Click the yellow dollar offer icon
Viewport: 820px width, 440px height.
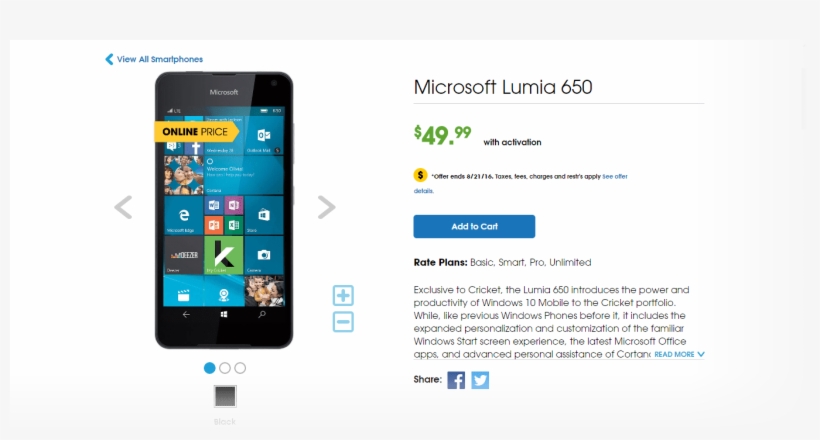(420, 175)
